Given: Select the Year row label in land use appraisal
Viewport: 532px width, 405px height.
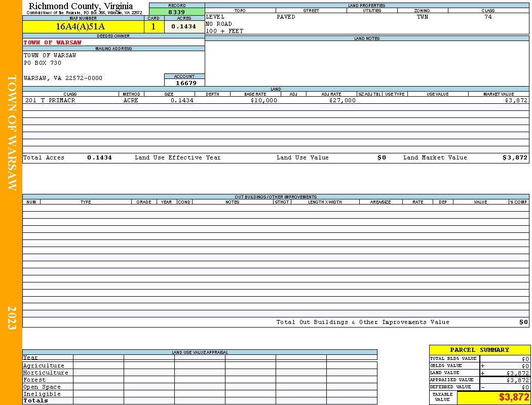Looking at the screenshot, I should (30, 357).
